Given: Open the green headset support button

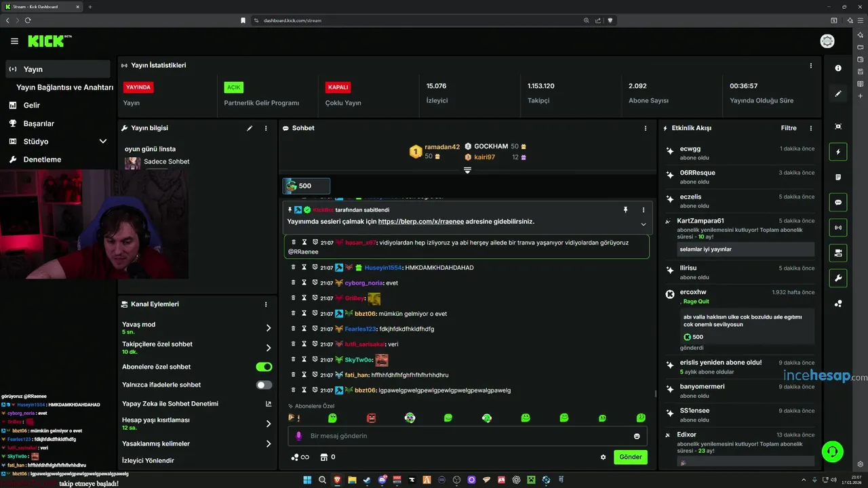Looking at the screenshot, I should click(x=832, y=451).
